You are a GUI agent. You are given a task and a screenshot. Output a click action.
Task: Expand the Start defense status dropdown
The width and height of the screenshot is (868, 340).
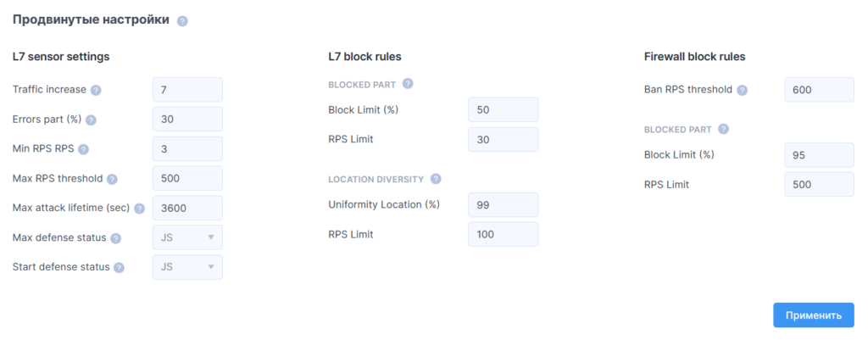pyautogui.click(x=187, y=267)
